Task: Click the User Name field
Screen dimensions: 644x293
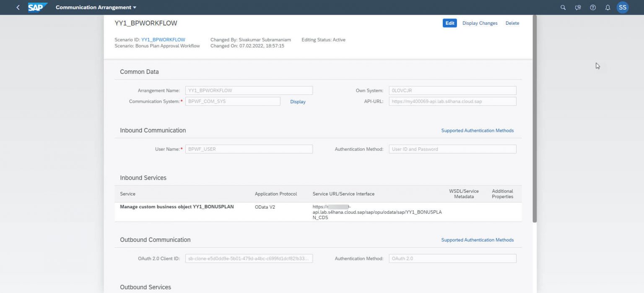Action: pyautogui.click(x=249, y=149)
